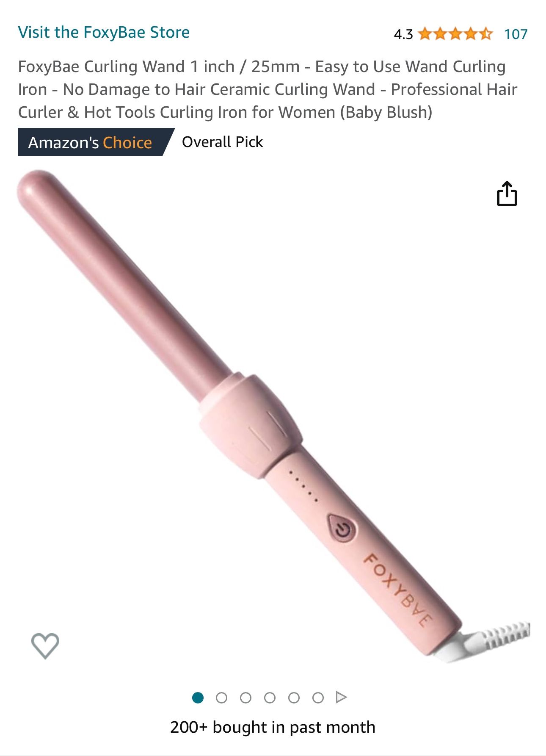Tap the five-star rating graphic

[x=455, y=33]
